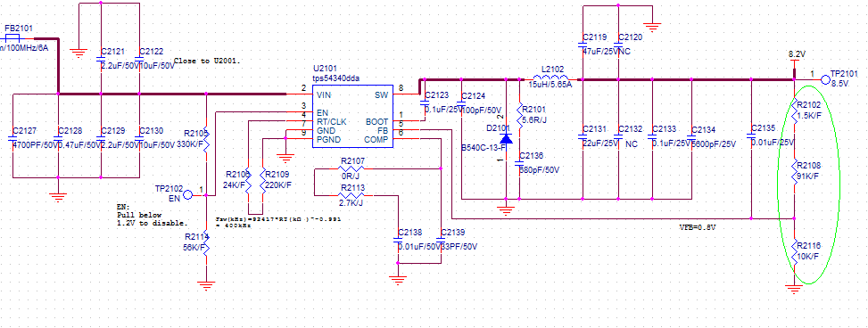868x328 pixels.
Task: Click the "VFB=0.8V" annotation
Action: click(x=697, y=227)
